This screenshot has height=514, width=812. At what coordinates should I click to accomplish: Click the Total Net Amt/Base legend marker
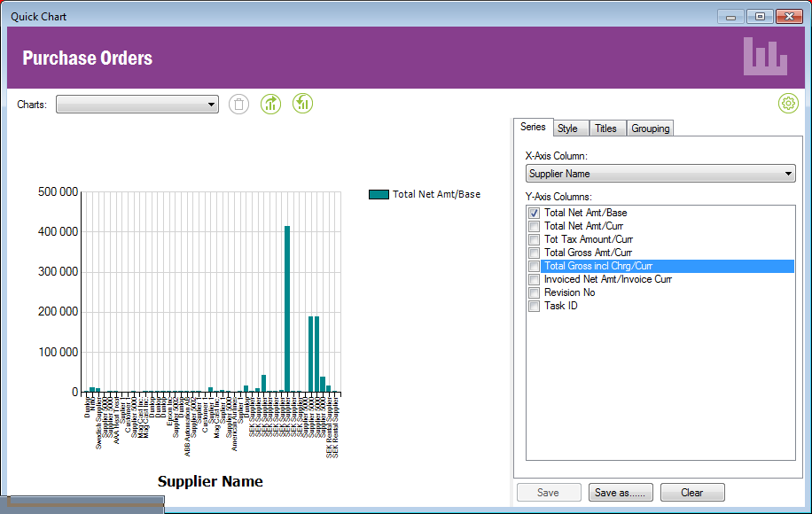[379, 194]
